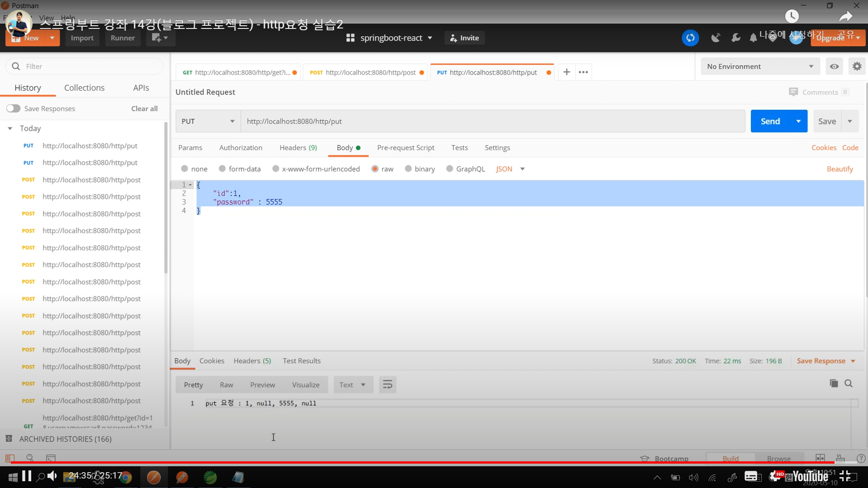This screenshot has width=868, height=488.
Task: Open the Send button dropdown arrow
Action: pyautogui.click(x=798, y=121)
